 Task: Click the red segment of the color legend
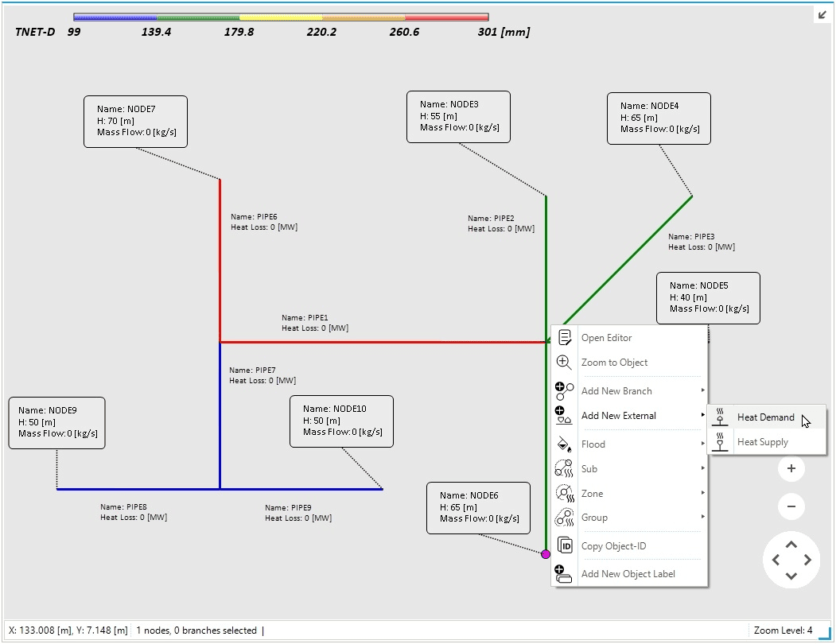pos(446,17)
